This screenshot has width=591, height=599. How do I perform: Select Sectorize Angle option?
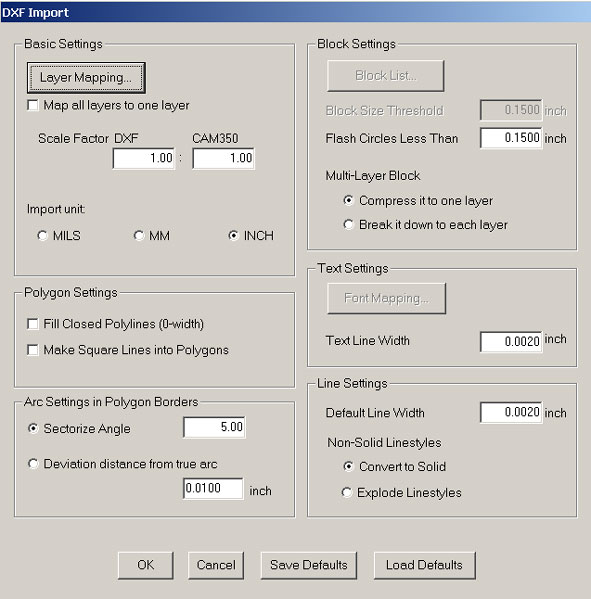pyautogui.click(x=33, y=429)
